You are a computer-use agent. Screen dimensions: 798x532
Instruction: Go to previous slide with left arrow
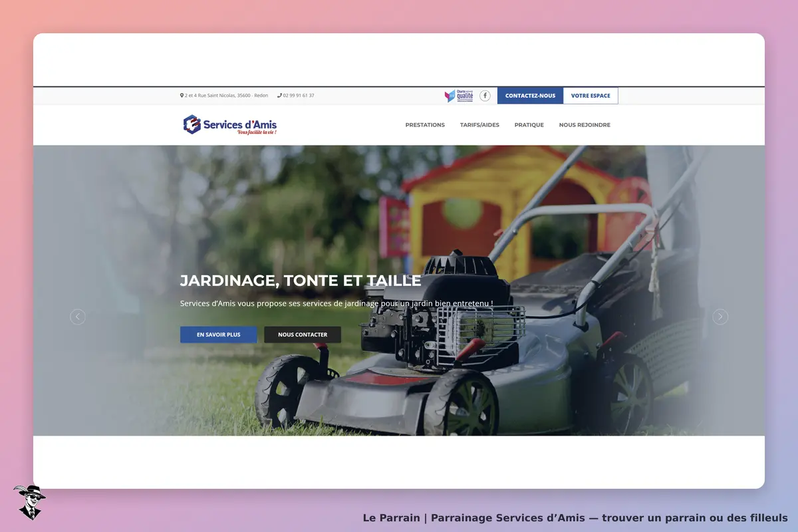tap(78, 317)
